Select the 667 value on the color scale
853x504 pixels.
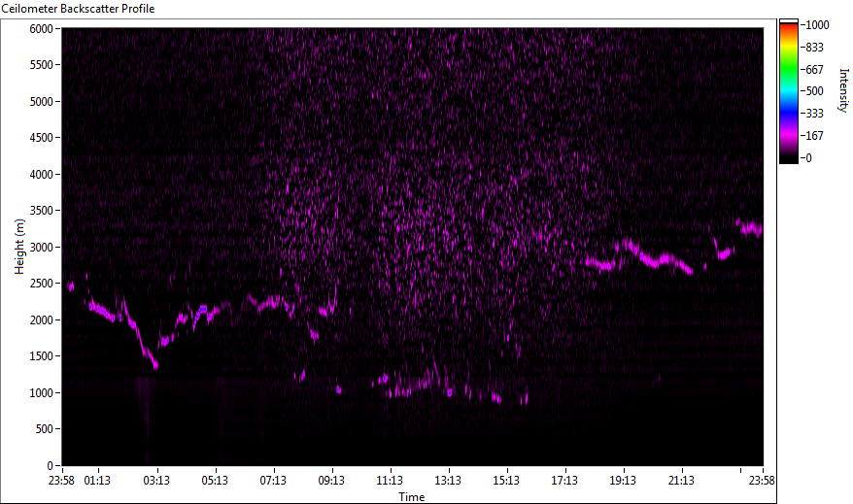pyautogui.click(x=814, y=70)
